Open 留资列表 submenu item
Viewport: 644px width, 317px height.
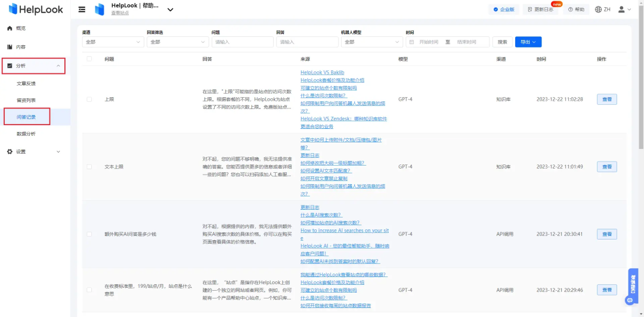(x=26, y=100)
